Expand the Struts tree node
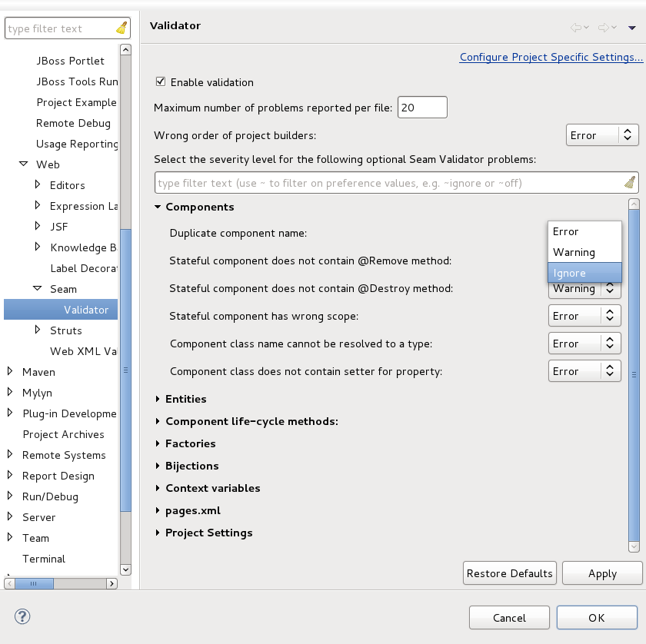646x644 pixels. pyautogui.click(x=38, y=330)
